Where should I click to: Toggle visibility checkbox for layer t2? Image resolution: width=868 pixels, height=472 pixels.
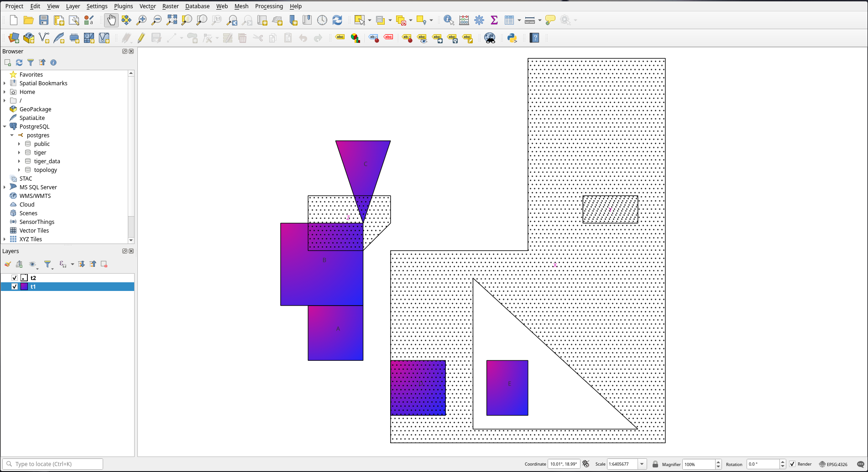click(15, 278)
